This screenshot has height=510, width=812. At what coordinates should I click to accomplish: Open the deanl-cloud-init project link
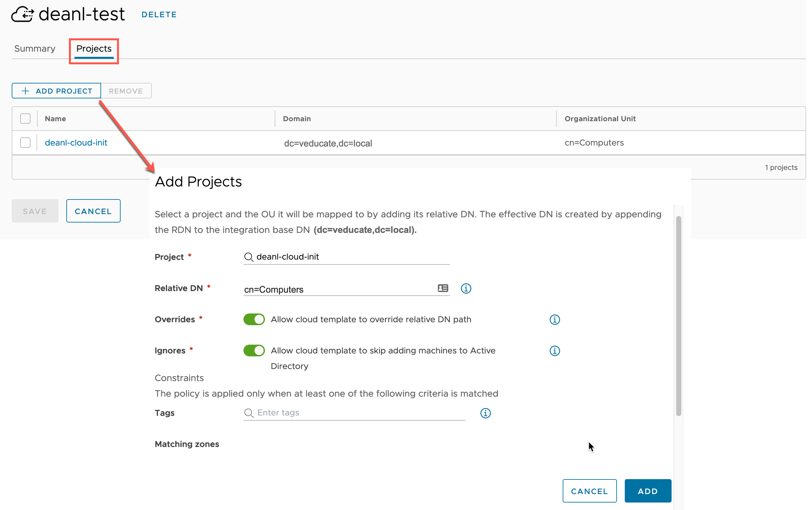coord(76,143)
